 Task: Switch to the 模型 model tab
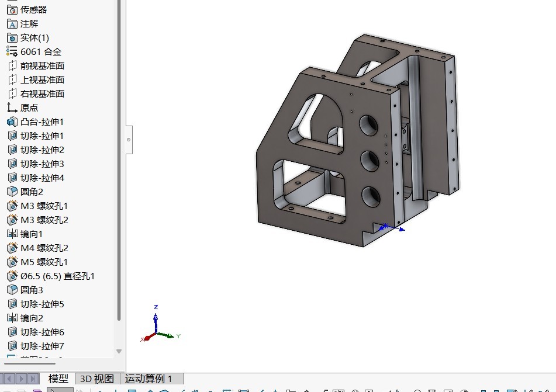[x=58, y=379]
